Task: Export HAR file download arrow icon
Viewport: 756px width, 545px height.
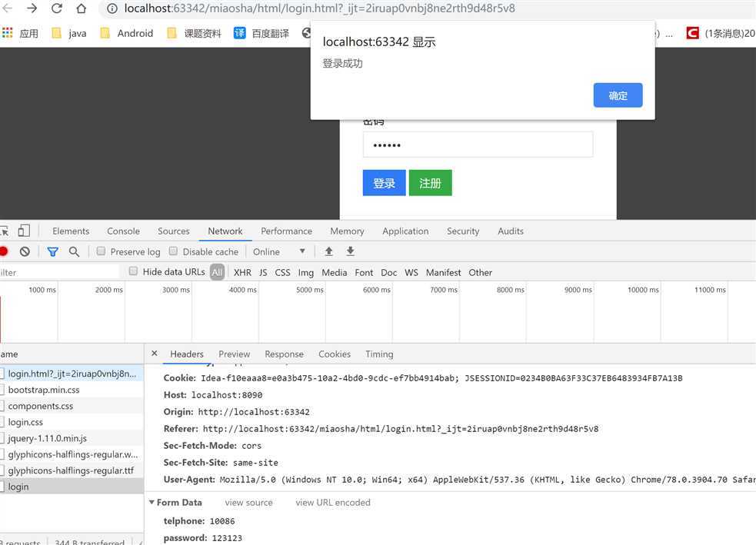Action: (351, 251)
